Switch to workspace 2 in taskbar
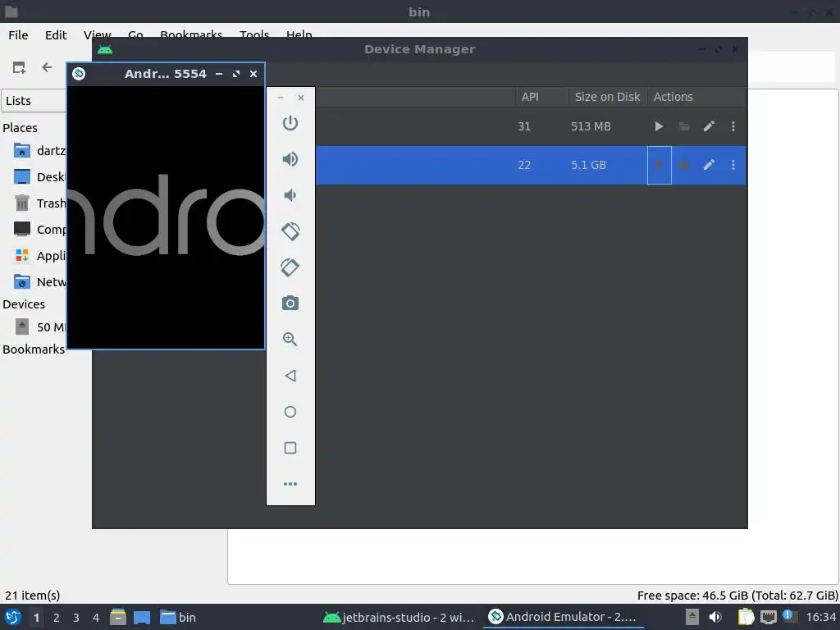Viewport: 840px width, 630px height. pos(56,618)
